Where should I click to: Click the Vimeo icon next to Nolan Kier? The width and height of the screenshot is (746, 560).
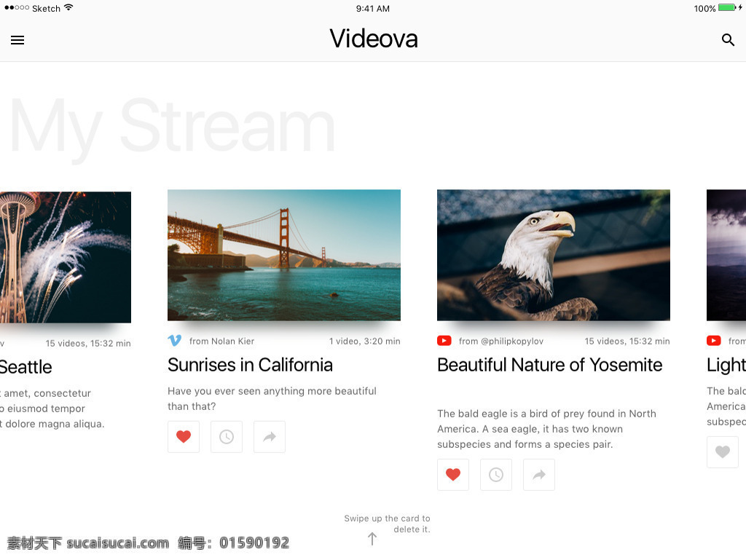pyautogui.click(x=175, y=340)
